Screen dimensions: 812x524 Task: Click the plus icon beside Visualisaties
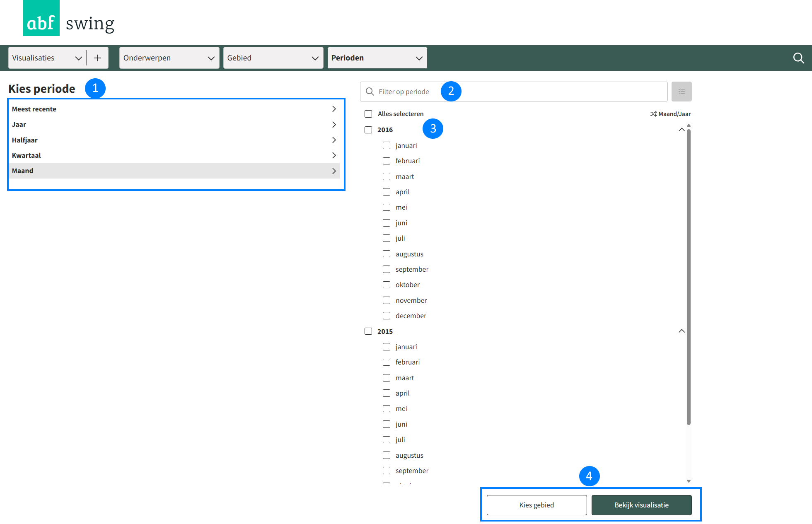tap(97, 58)
